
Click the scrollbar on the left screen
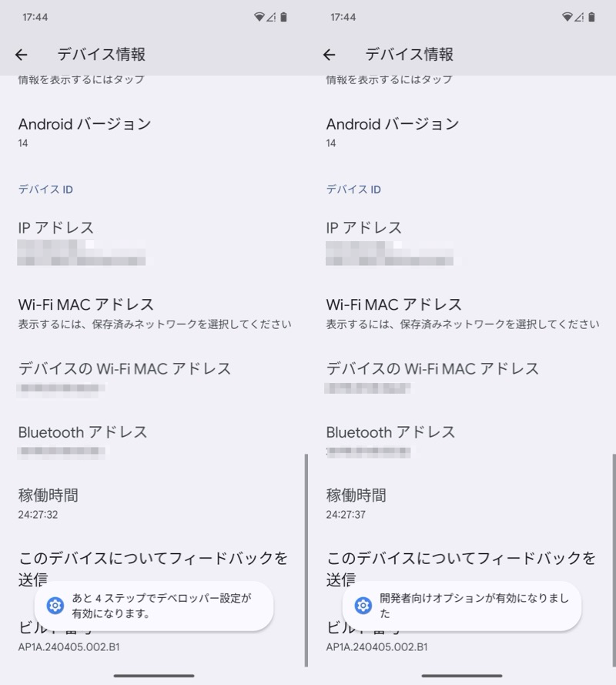click(x=306, y=559)
